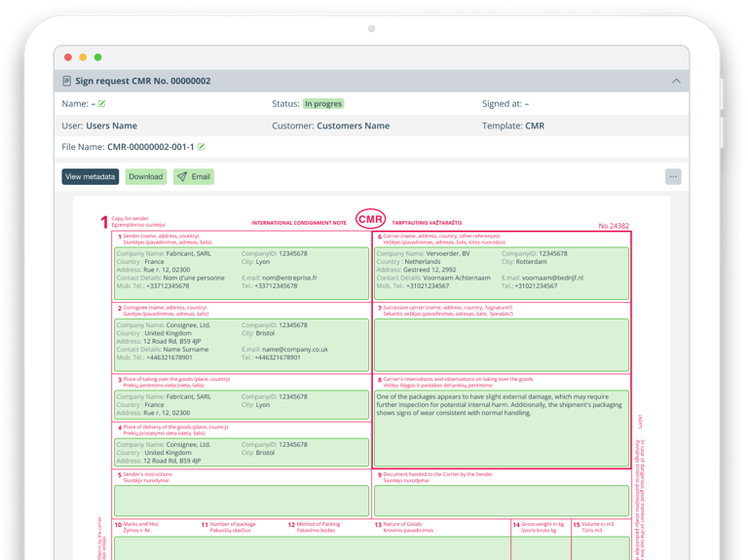748x560 pixels.
Task: Click the document number No 24382
Action: click(x=614, y=226)
